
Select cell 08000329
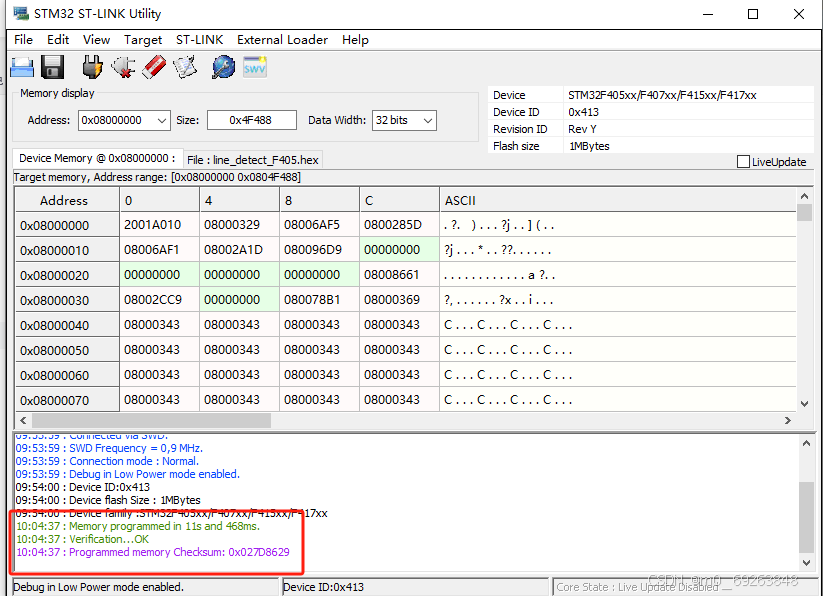click(239, 225)
